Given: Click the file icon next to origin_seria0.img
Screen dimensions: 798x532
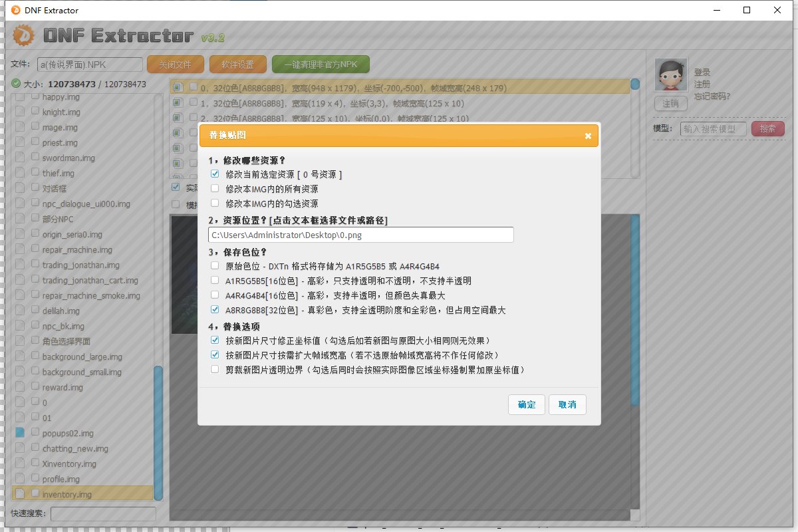Looking at the screenshot, I should point(20,234).
